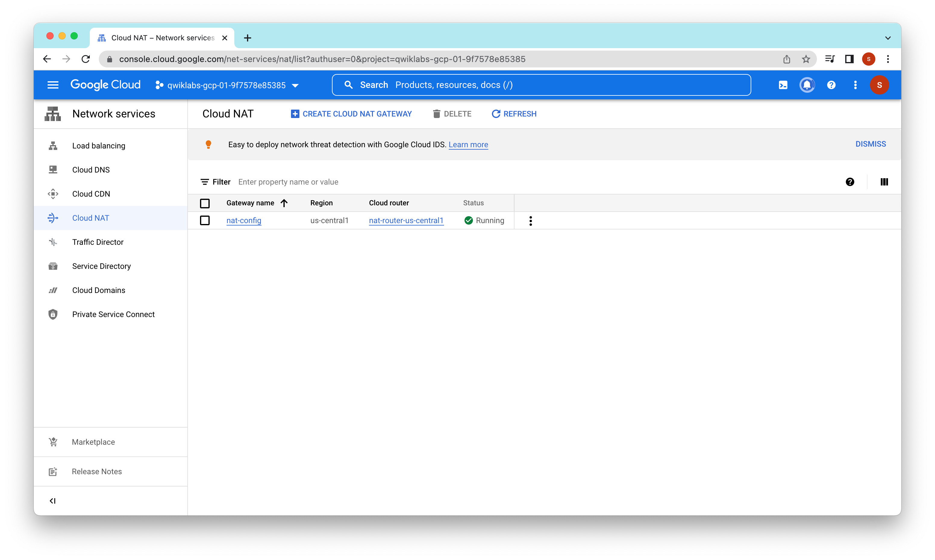Select Cloud Domains from sidebar menu
This screenshot has width=935, height=560.
coord(99,290)
